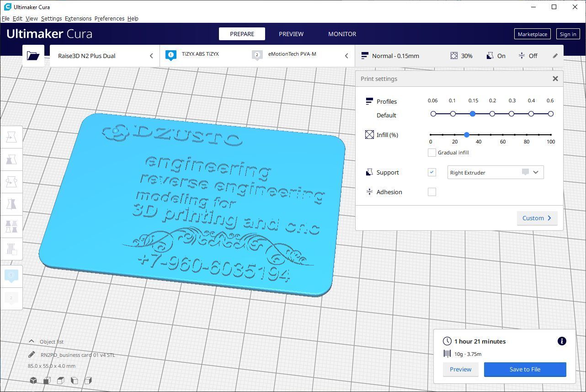This screenshot has width=586, height=392.
Task: Open Custom print settings
Action: (x=537, y=218)
